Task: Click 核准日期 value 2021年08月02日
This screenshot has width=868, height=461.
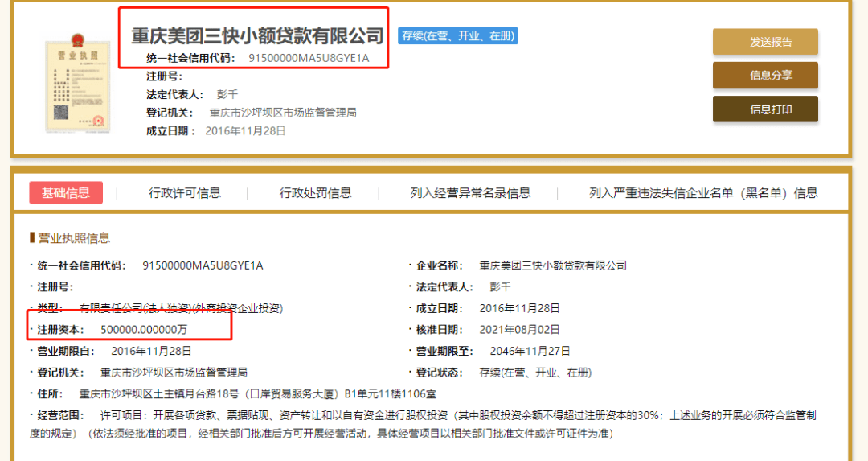Action: pyautogui.click(x=519, y=330)
